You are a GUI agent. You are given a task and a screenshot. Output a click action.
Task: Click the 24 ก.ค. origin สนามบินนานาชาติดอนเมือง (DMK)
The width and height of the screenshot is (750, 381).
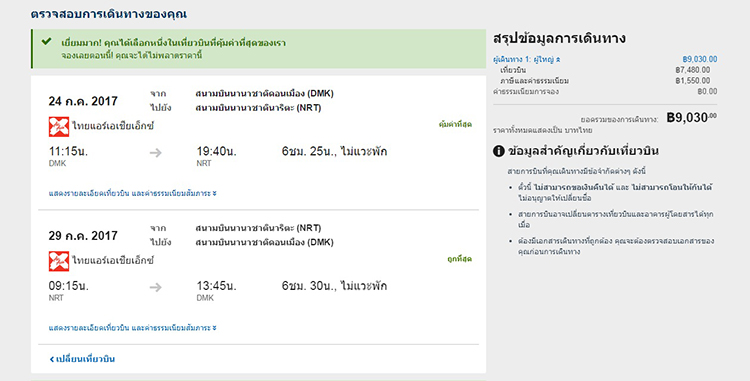265,93
